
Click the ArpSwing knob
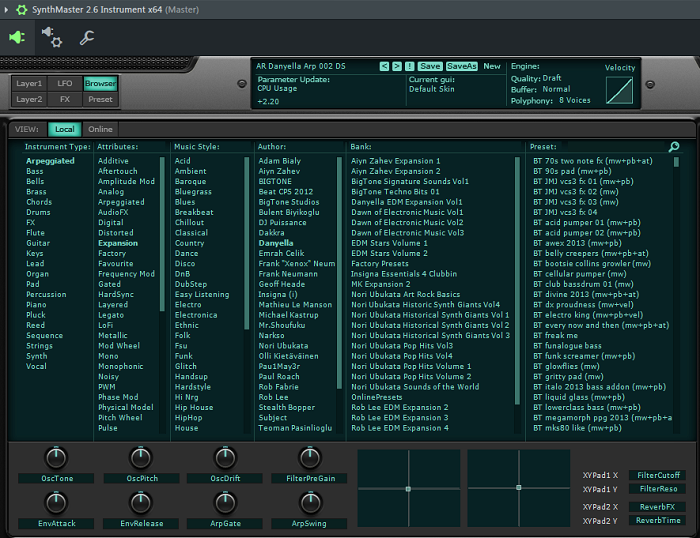(x=310, y=503)
